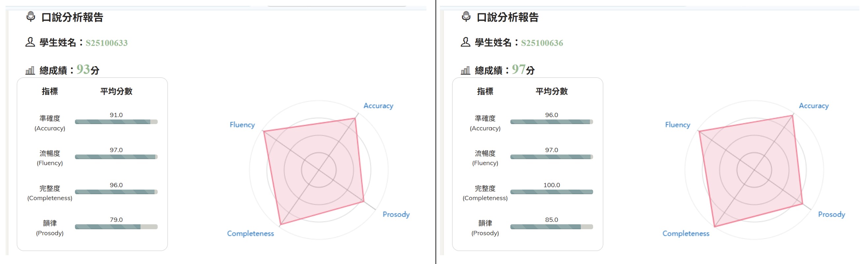Click the Fluency label on S25100636's radar chart
868x264 pixels.
[677, 124]
